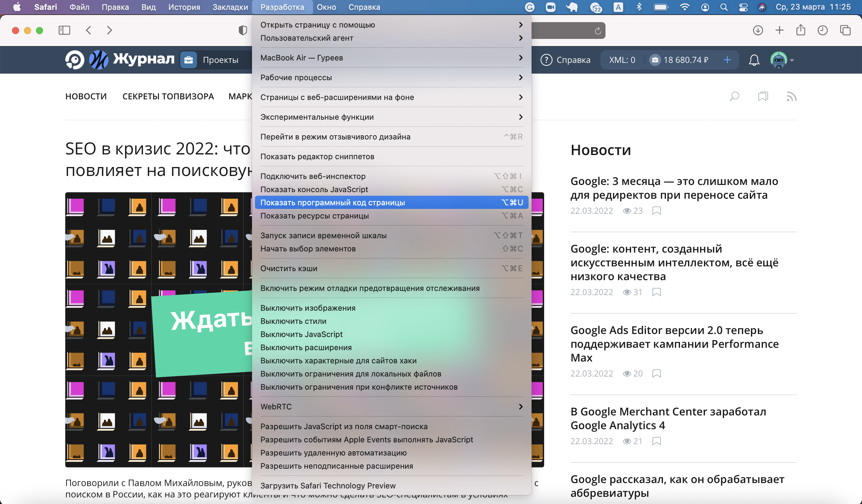The width and height of the screenshot is (862, 504).
Task: Go back to previous page
Action: coord(89,31)
